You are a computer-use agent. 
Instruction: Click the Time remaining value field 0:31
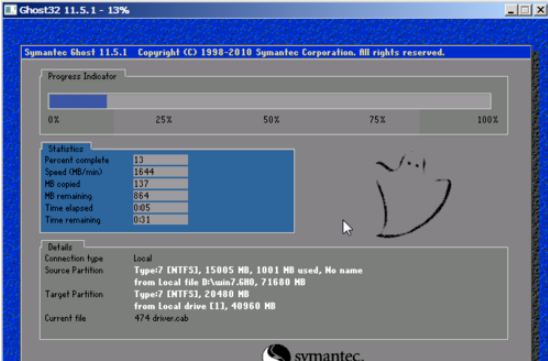pyautogui.click(x=160, y=219)
